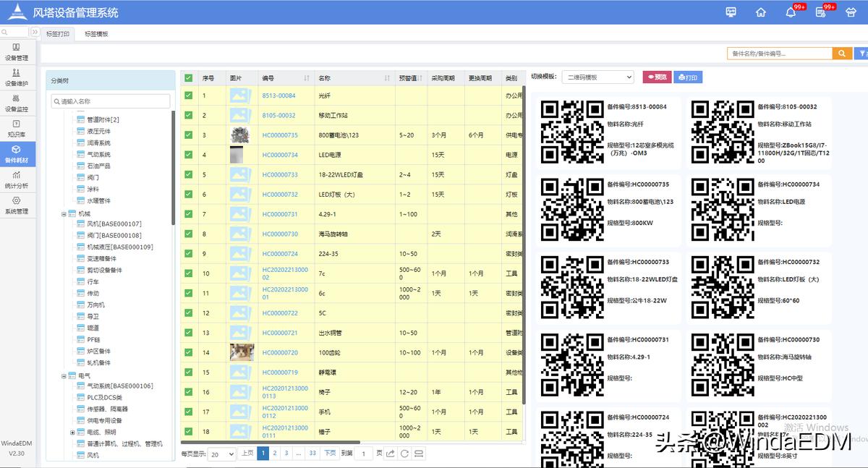Uncheck the select-all checkbox in table header
Viewport: 868px width, 468px height.
189,78
